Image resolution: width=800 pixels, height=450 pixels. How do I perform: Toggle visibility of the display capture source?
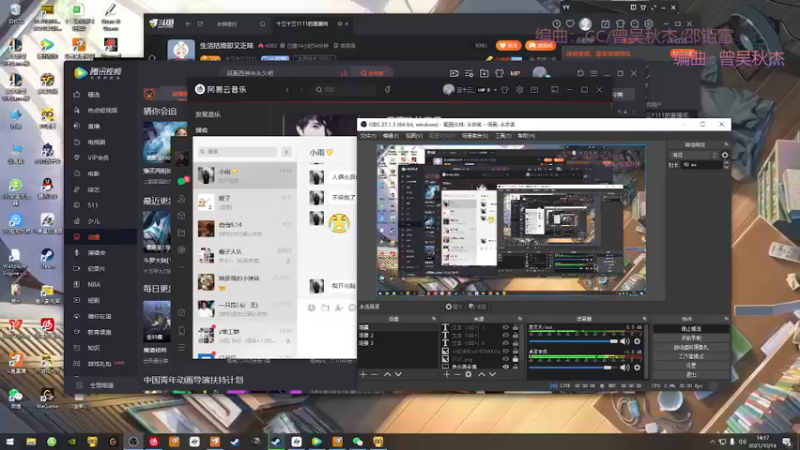click(506, 366)
